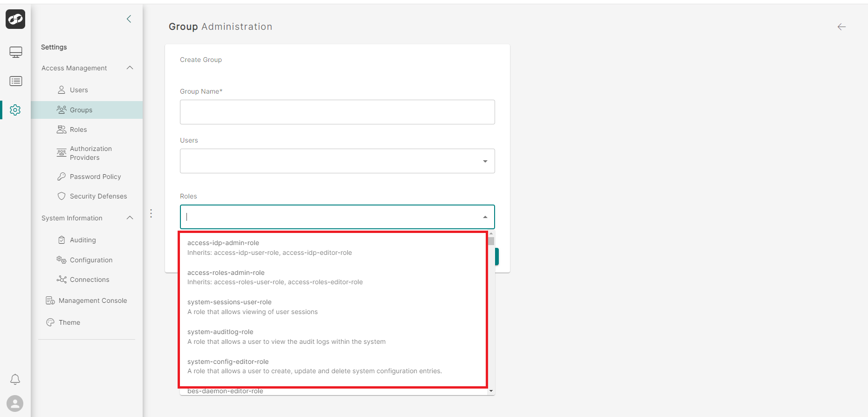Image resolution: width=868 pixels, height=417 pixels.
Task: Open the user profile avatar
Action: tap(15, 403)
